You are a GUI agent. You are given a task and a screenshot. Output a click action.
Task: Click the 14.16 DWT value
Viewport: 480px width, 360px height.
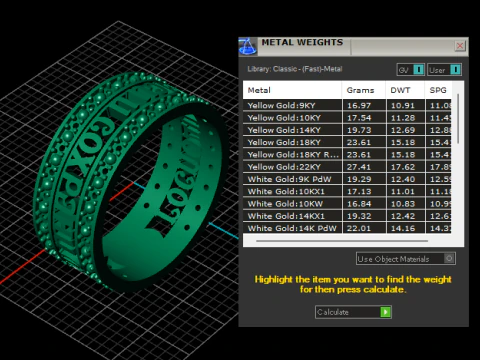click(403, 228)
